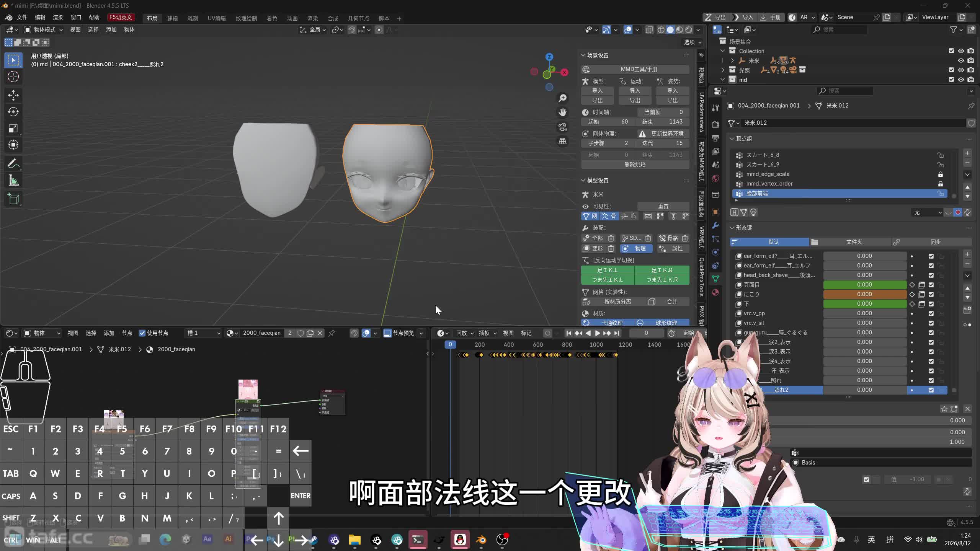Image resolution: width=980 pixels, height=551 pixels.
Task: Select the Add Cube tool
Action: pos(13,199)
